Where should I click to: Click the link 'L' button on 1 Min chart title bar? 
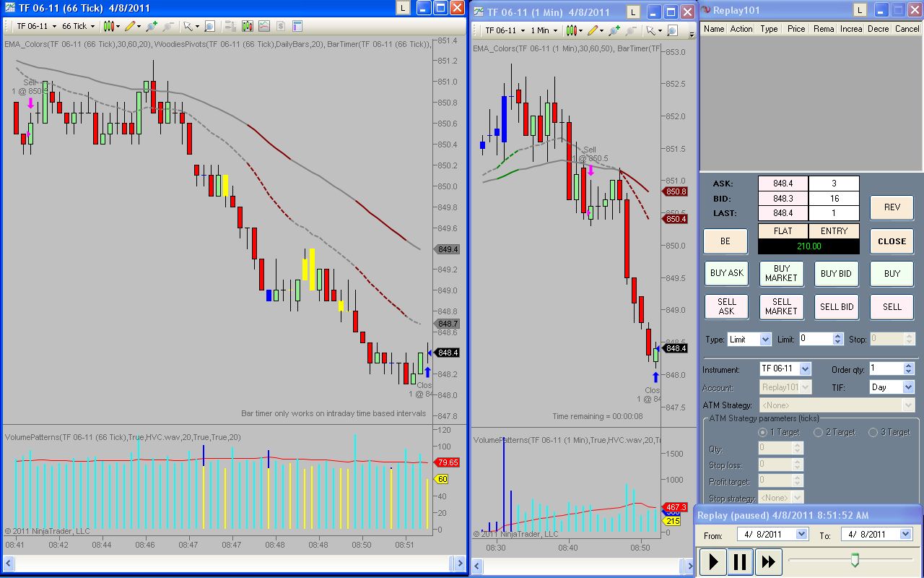[x=633, y=12]
